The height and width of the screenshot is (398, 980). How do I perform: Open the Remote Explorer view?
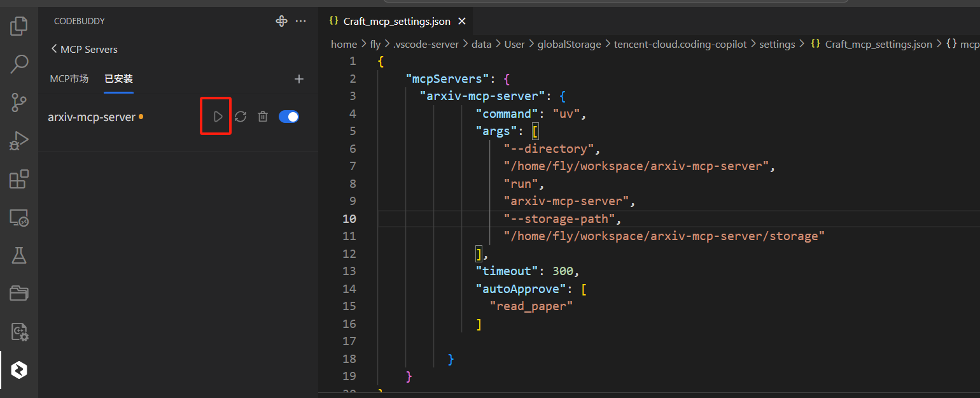19,218
